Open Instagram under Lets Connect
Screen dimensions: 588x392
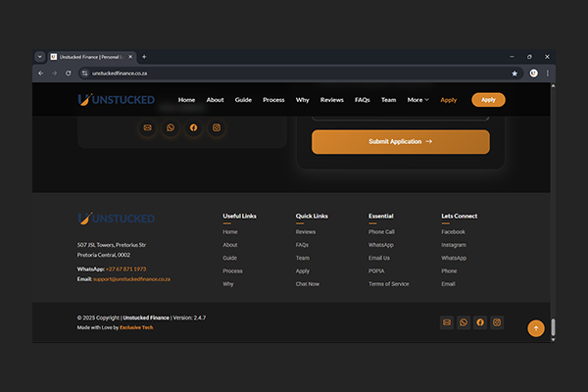pos(454,245)
